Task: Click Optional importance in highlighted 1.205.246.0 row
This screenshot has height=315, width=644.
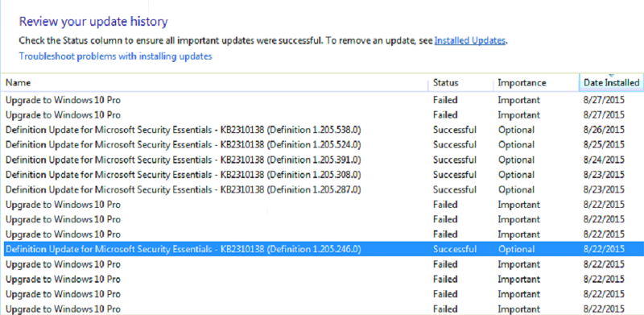Action: pos(516,249)
